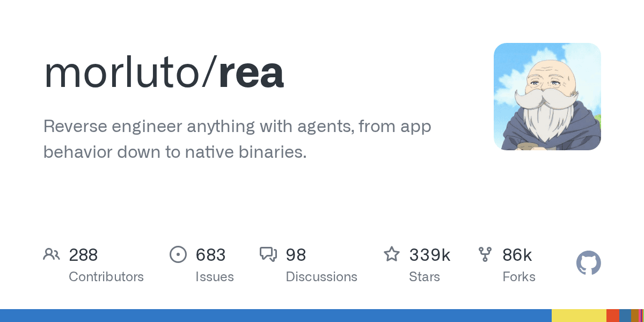This screenshot has width=644, height=322.
Task: Click the 288 contributors count
Action: 83,255
